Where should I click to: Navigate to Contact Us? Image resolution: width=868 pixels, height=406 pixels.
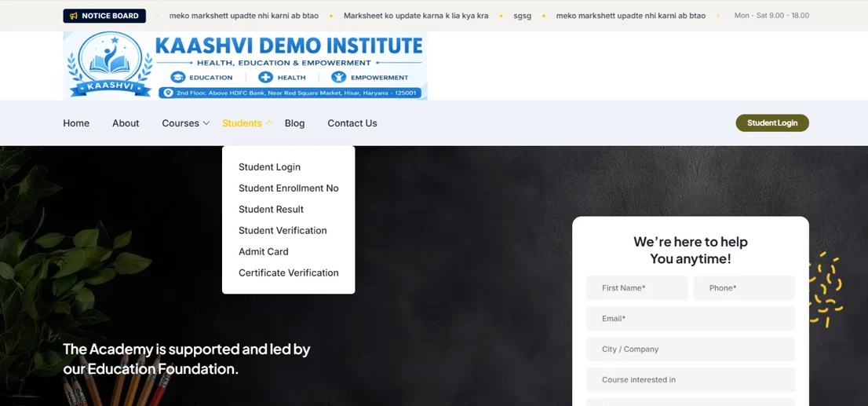[x=352, y=123]
